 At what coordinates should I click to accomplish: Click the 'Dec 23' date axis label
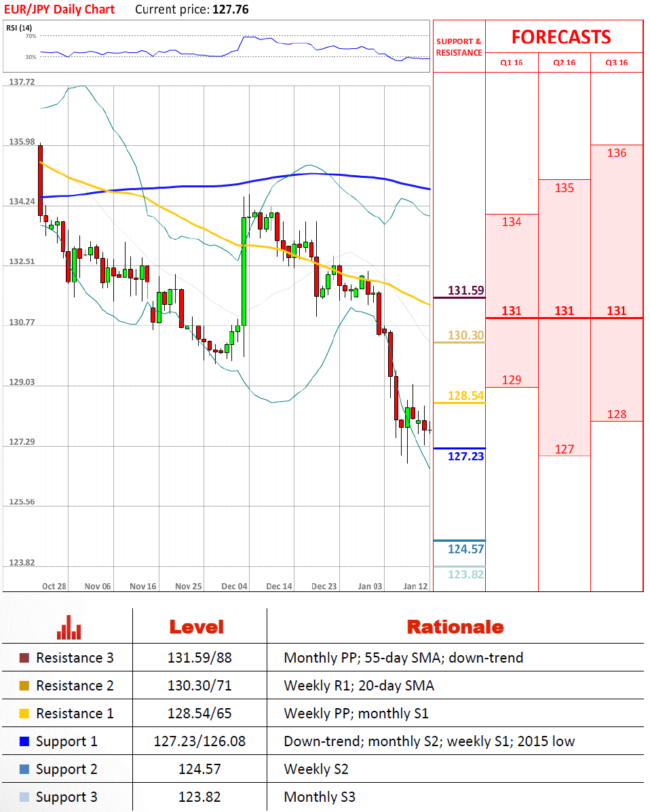[324, 586]
